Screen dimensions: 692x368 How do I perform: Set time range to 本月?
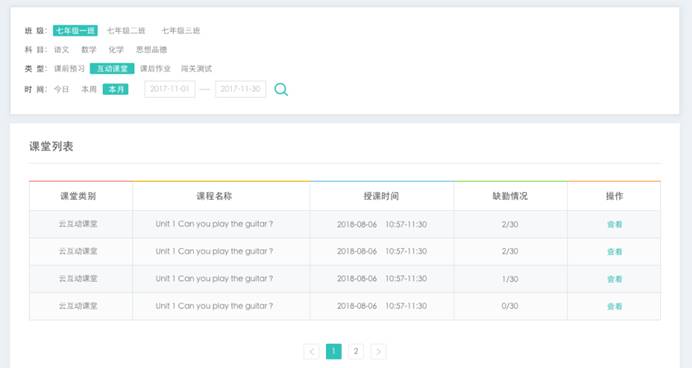click(x=116, y=89)
